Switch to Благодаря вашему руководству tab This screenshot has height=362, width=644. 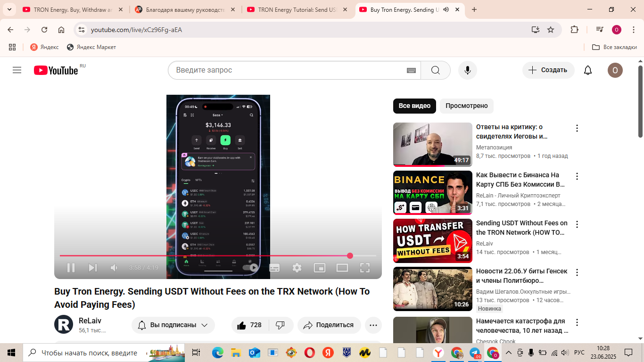pyautogui.click(x=186, y=9)
